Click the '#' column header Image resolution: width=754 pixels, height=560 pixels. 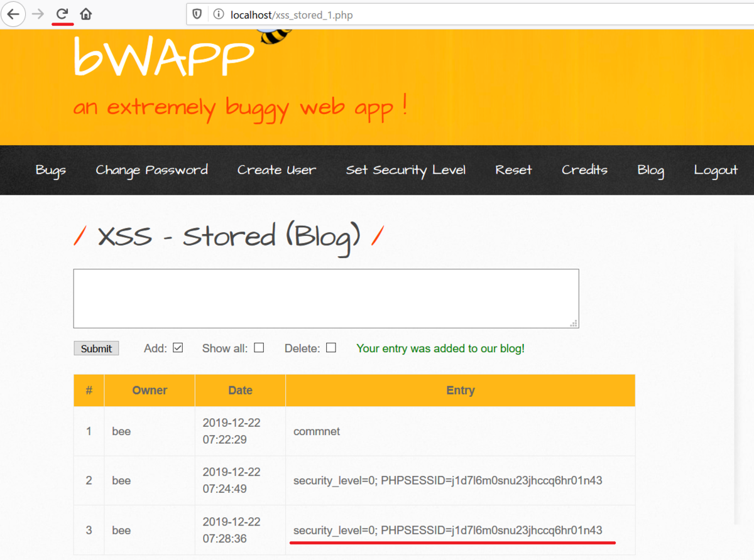(89, 390)
